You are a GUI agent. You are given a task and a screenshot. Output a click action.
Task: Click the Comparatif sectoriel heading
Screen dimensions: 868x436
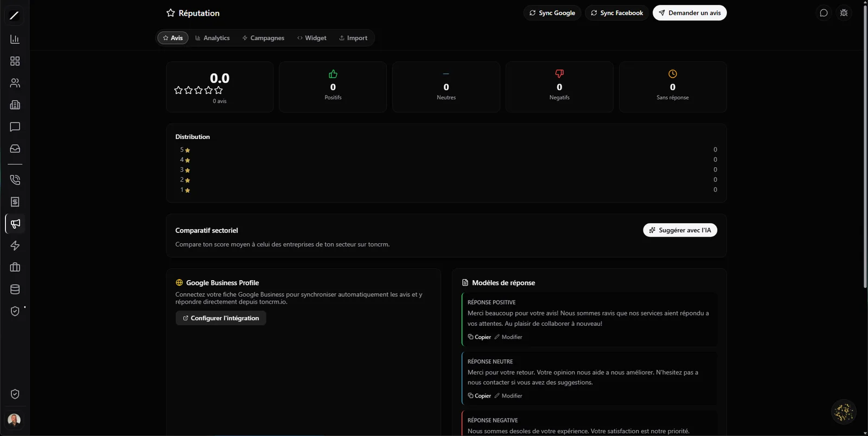click(207, 231)
